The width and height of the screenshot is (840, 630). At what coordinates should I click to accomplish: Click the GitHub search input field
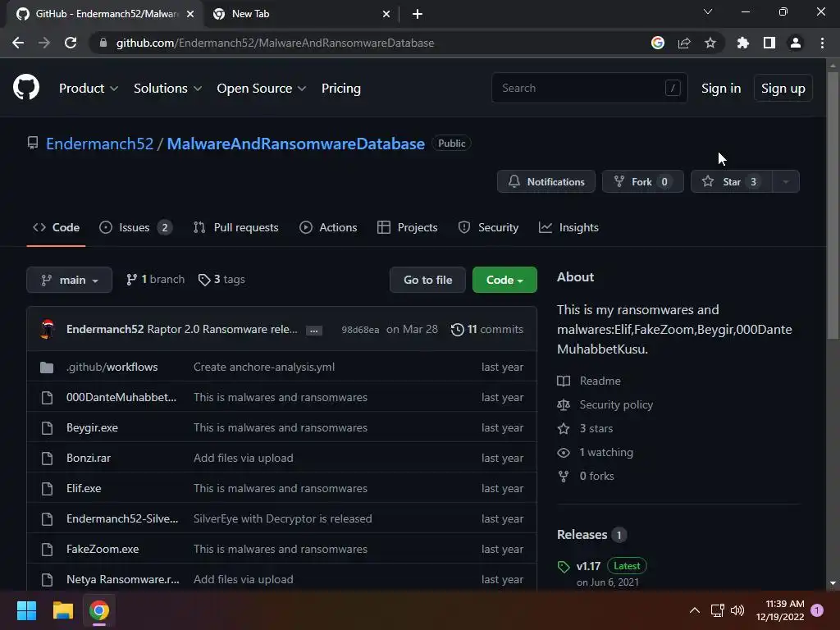(589, 88)
